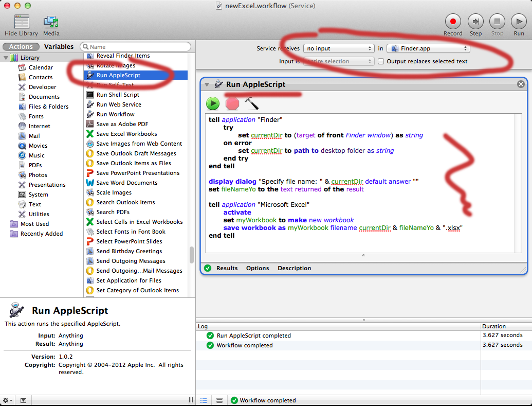Collapse the Run AppleScript action triangle
This screenshot has width=532, height=406.
click(207, 84)
